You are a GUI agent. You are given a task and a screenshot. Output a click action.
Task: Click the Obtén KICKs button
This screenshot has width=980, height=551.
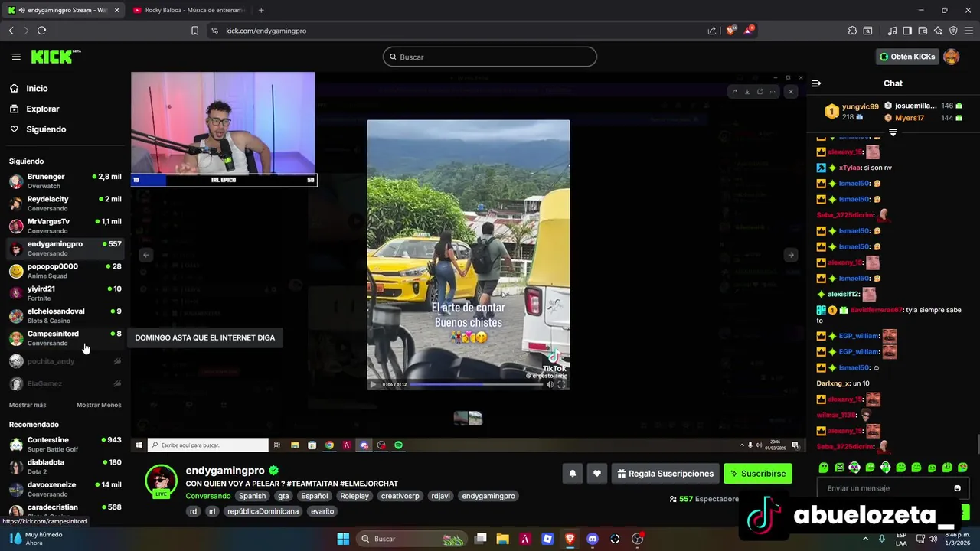click(x=907, y=57)
